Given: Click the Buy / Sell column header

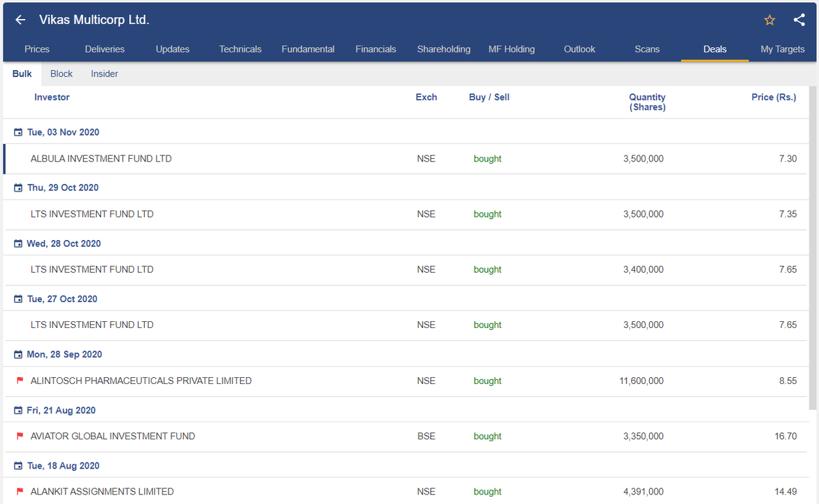Looking at the screenshot, I should [x=489, y=98].
